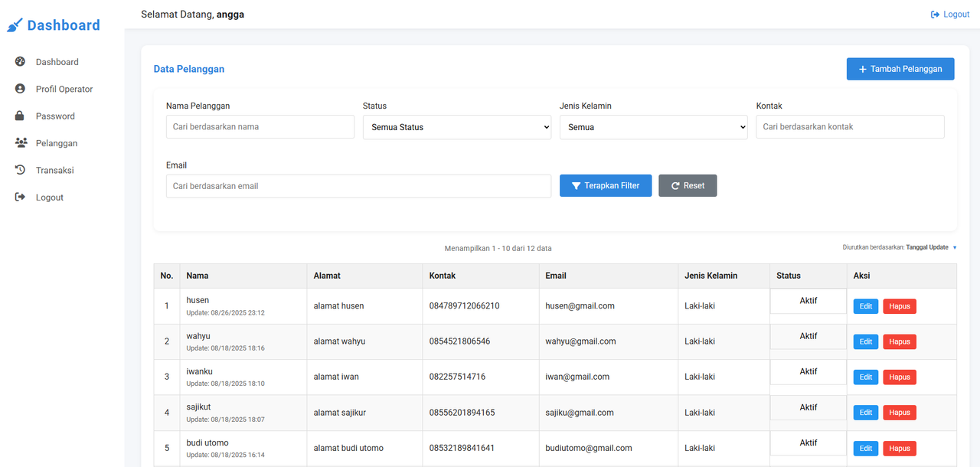980x467 pixels.
Task: Click the Tambah Pelanggan button
Action: (900, 69)
